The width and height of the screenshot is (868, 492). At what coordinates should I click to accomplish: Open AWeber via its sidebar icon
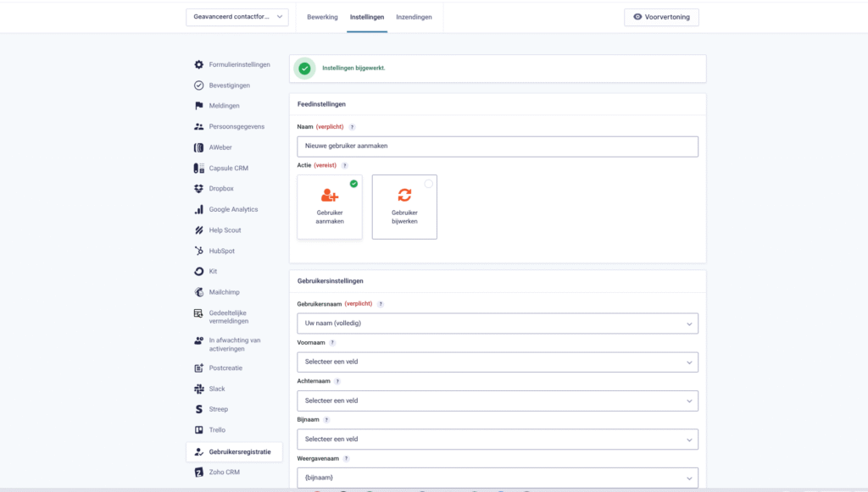tap(198, 146)
